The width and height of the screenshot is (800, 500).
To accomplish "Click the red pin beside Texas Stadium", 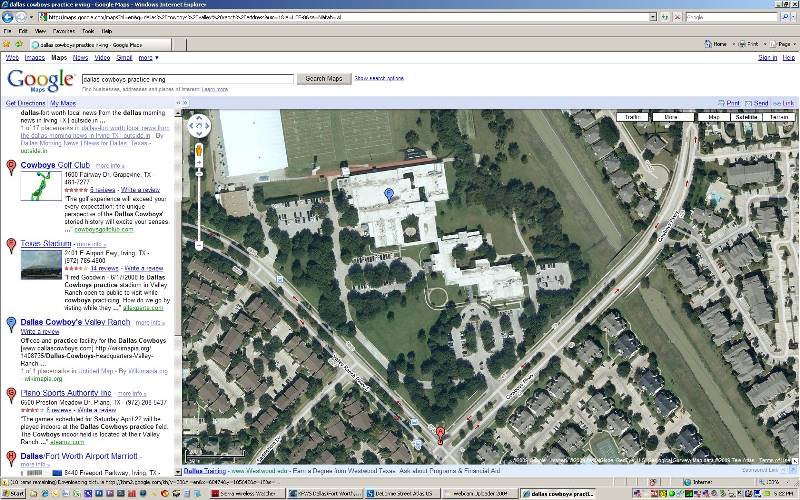I will pos(11,245).
